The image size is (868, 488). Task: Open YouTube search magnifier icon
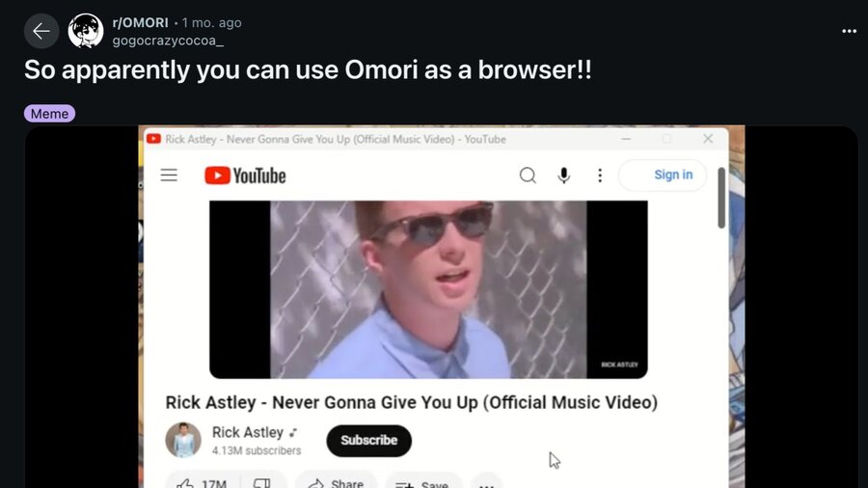pos(528,176)
